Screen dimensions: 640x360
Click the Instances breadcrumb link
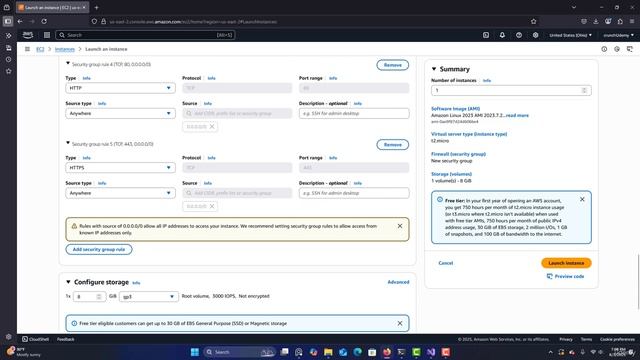tap(65, 49)
